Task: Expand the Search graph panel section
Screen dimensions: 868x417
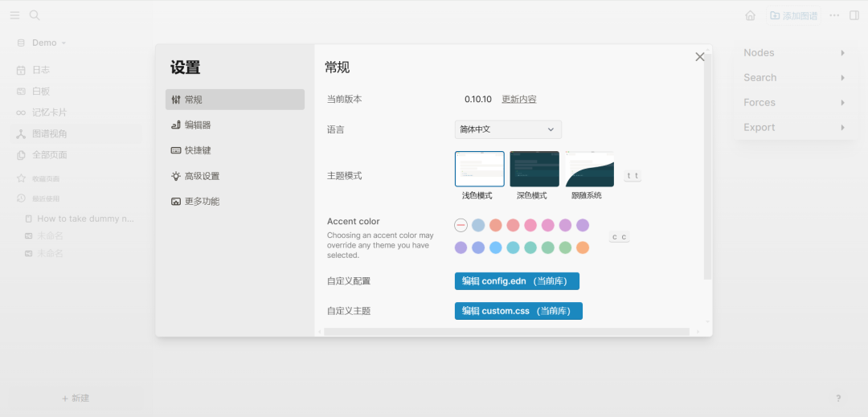Action: point(794,77)
